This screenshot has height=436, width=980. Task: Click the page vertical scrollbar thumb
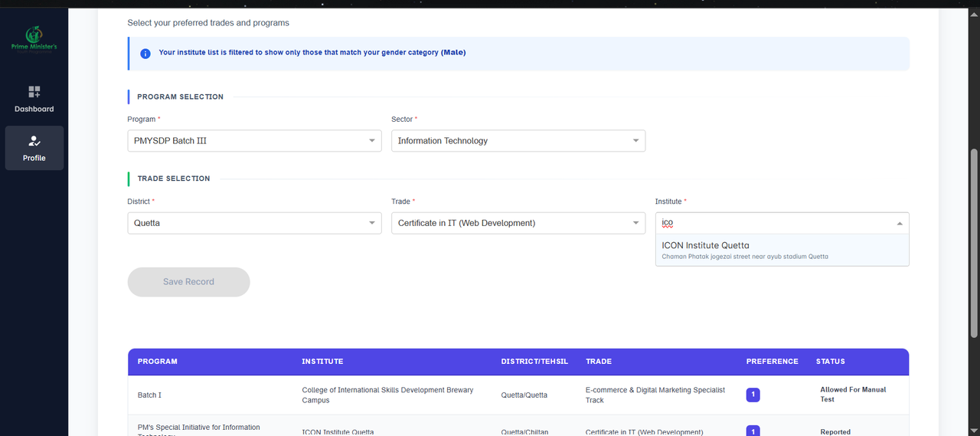974,242
